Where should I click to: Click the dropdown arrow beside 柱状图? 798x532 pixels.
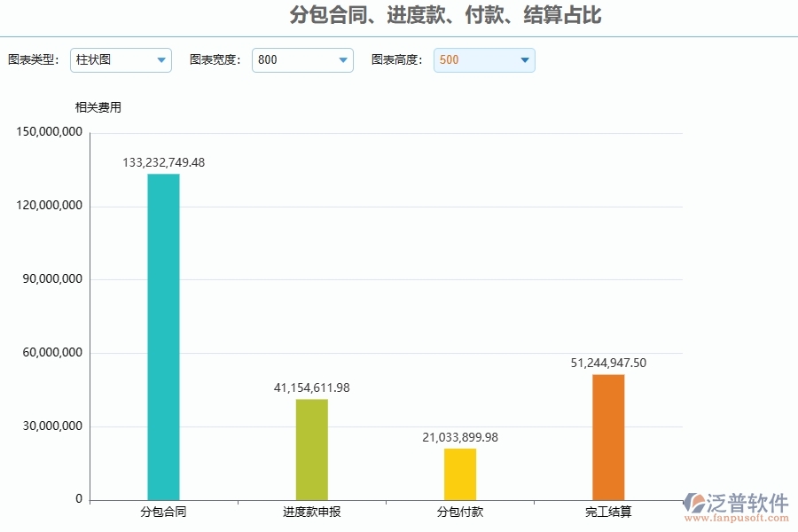coord(160,60)
